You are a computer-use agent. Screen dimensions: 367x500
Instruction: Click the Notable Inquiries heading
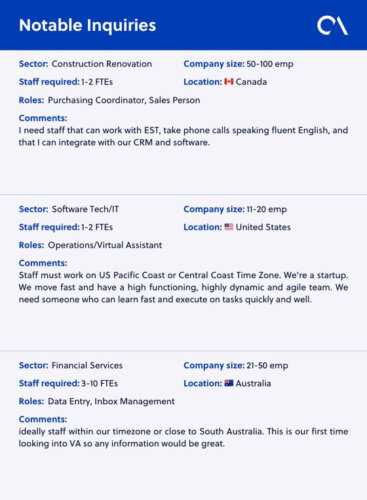tap(87, 25)
